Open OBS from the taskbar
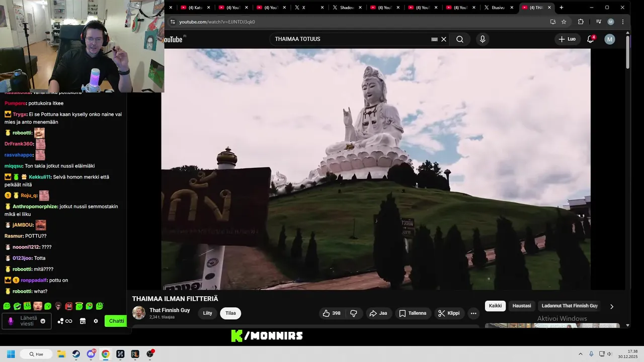This screenshot has width=644, height=362. tap(150, 354)
